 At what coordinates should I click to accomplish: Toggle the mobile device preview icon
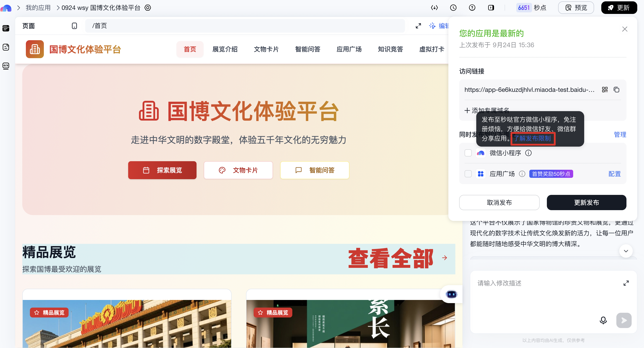(74, 26)
